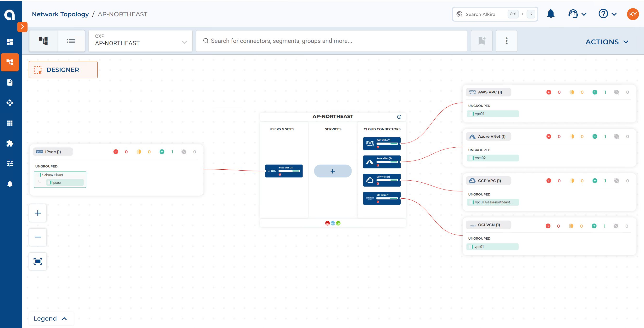Viewport: 644px width, 328px height.
Task: Add a service with plus button
Action: (x=333, y=171)
